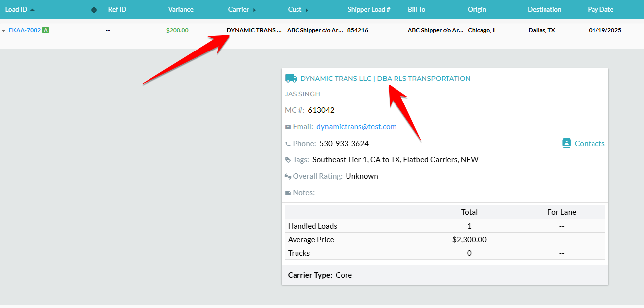Click the tags text Southeast Tier 1
Image resolution: width=644 pixels, height=308 pixels.
[340, 160]
